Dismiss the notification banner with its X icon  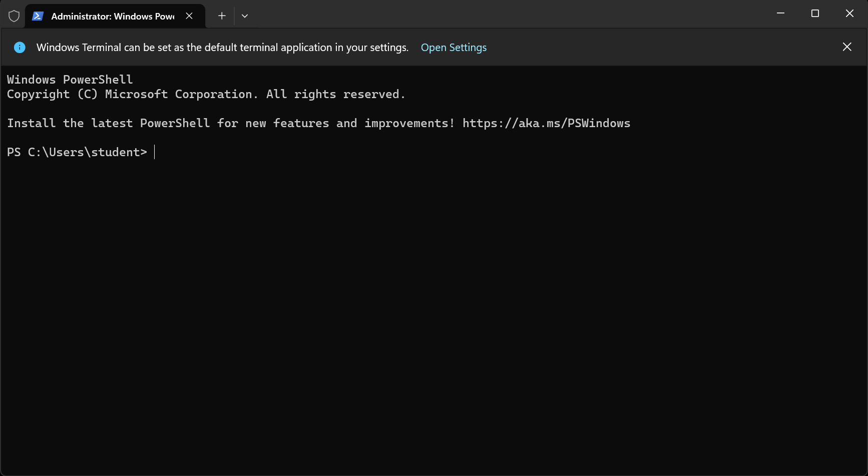point(846,47)
